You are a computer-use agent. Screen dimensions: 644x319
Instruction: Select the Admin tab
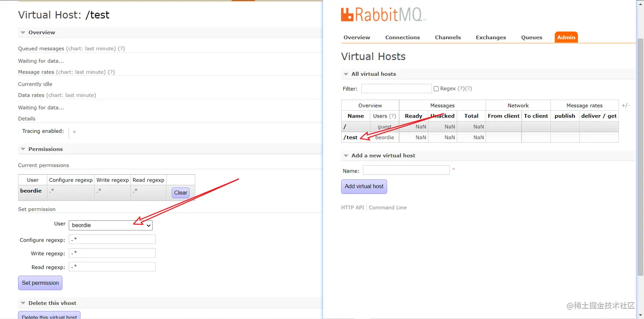pyautogui.click(x=566, y=37)
